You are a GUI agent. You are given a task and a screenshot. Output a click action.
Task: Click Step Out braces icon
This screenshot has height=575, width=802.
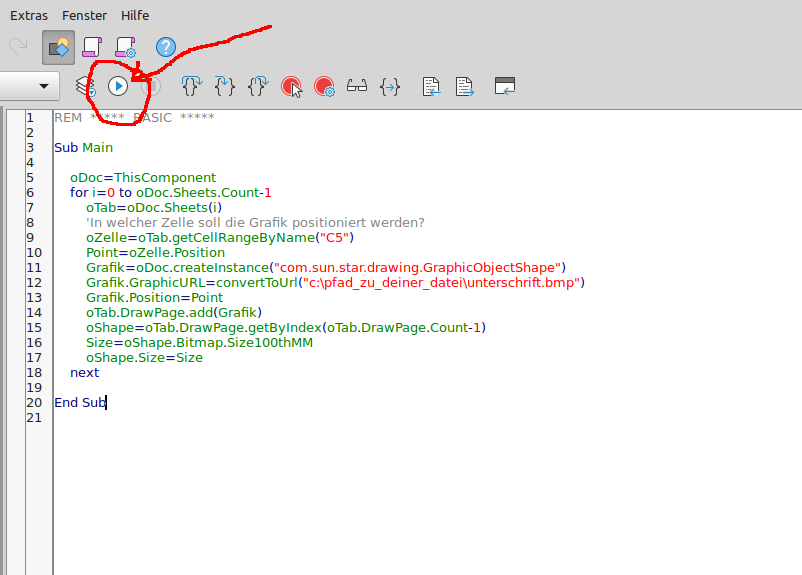pyautogui.click(x=258, y=86)
